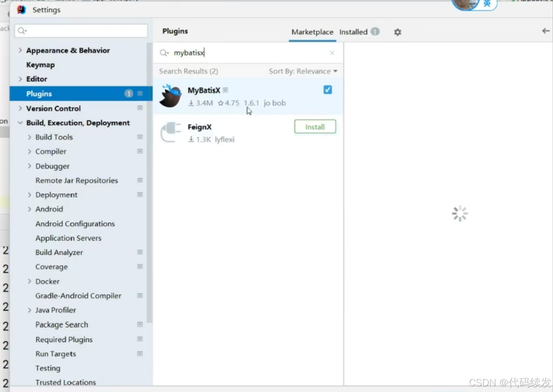Install the FeignX plugin

pos(315,127)
